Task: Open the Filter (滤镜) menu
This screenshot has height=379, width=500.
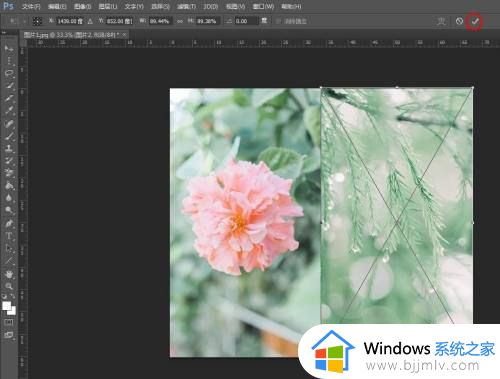Action: pos(186,6)
